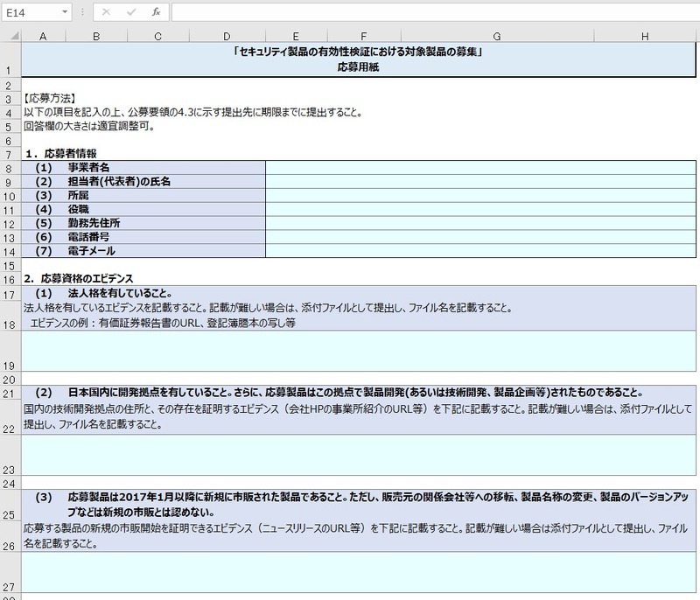Click the answer box below 法人格 evidence instructions
The width and height of the screenshot is (700, 600).
(359, 352)
